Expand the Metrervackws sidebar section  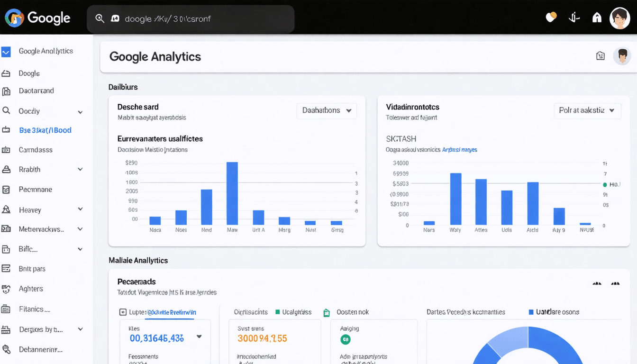80,229
